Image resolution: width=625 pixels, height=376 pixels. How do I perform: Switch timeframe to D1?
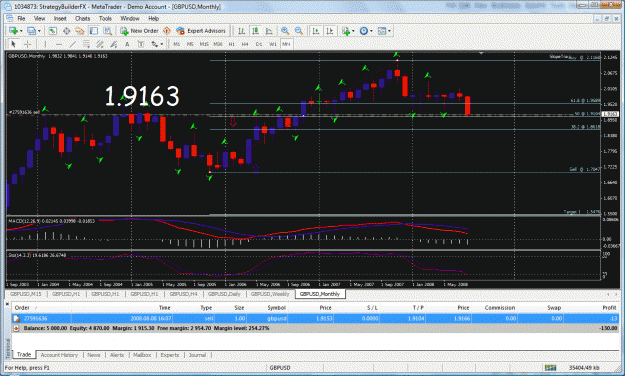tap(259, 44)
